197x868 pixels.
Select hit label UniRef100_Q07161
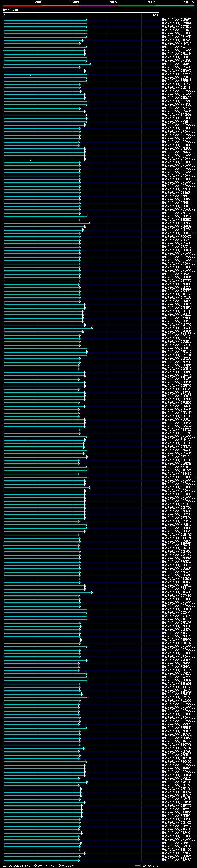coord(176,297)
